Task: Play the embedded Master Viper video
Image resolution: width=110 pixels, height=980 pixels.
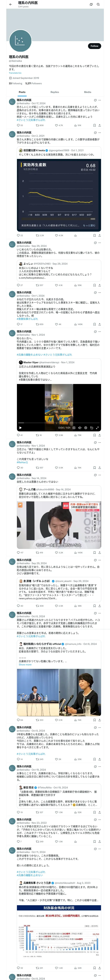Action: 21,428
